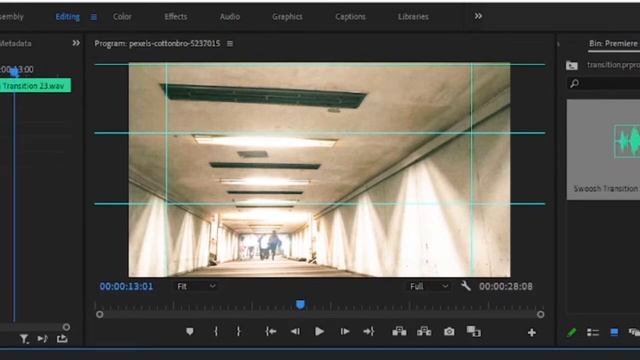Click the bin search field

coord(603,83)
